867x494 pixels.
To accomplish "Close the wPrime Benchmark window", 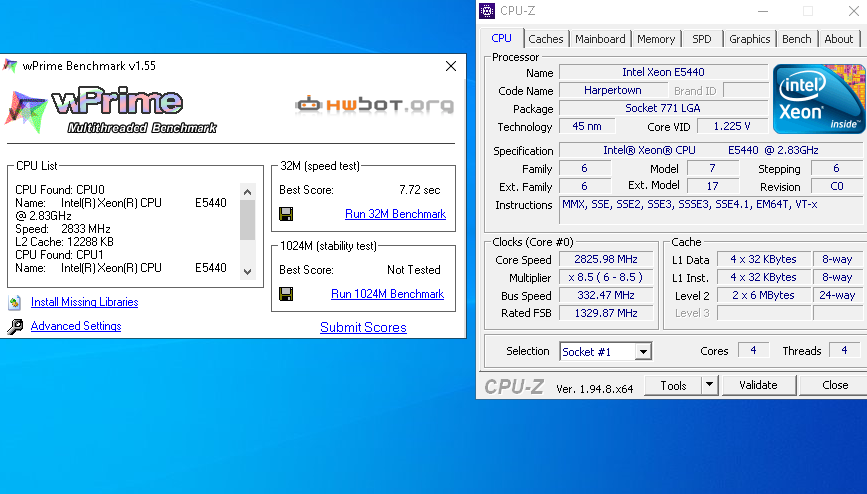I will click(451, 66).
